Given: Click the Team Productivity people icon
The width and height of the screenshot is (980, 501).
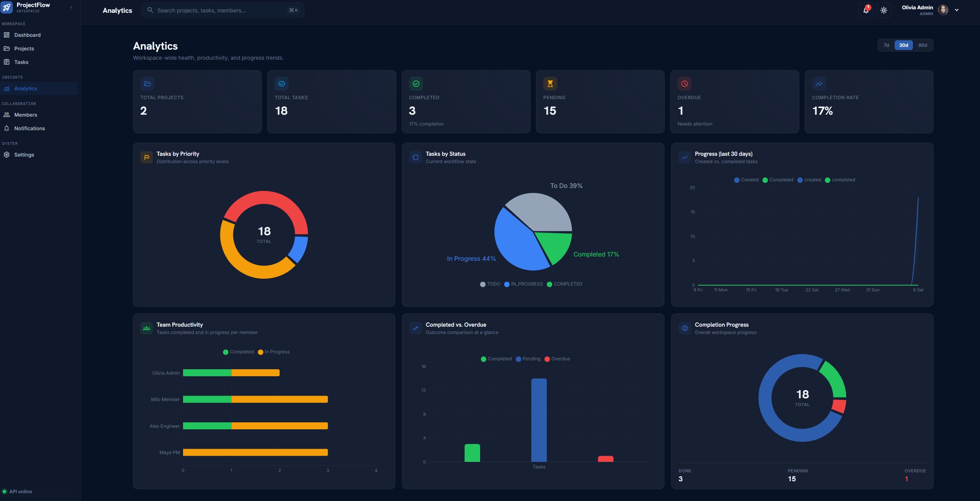Looking at the screenshot, I should (x=147, y=328).
